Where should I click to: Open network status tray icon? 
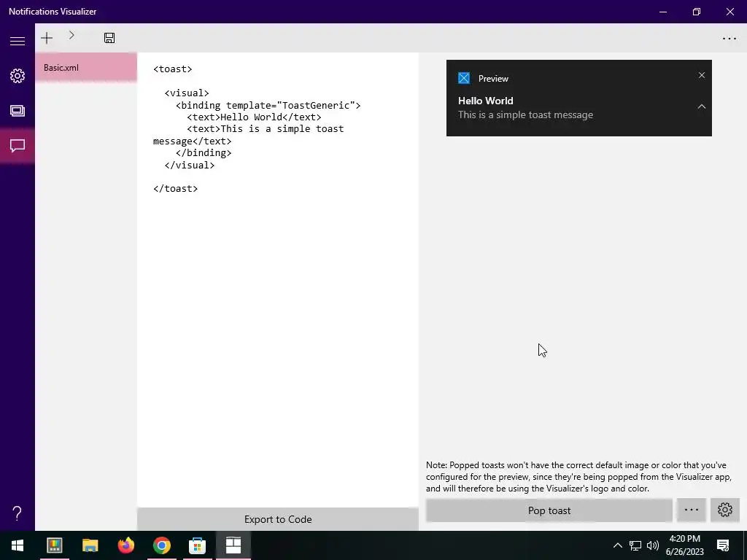(x=635, y=545)
